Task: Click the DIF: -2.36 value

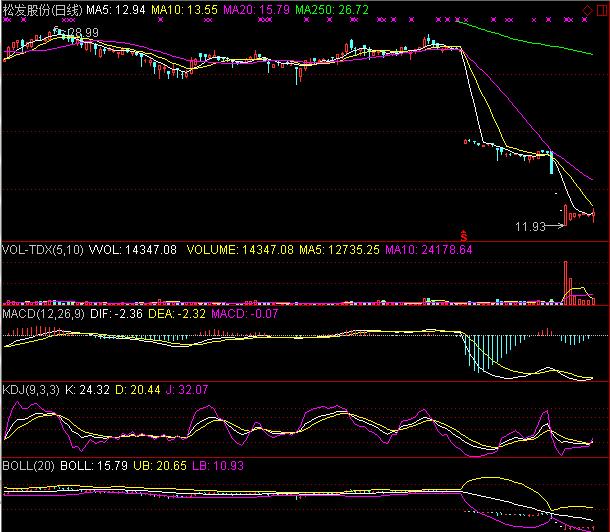Action: pos(116,314)
